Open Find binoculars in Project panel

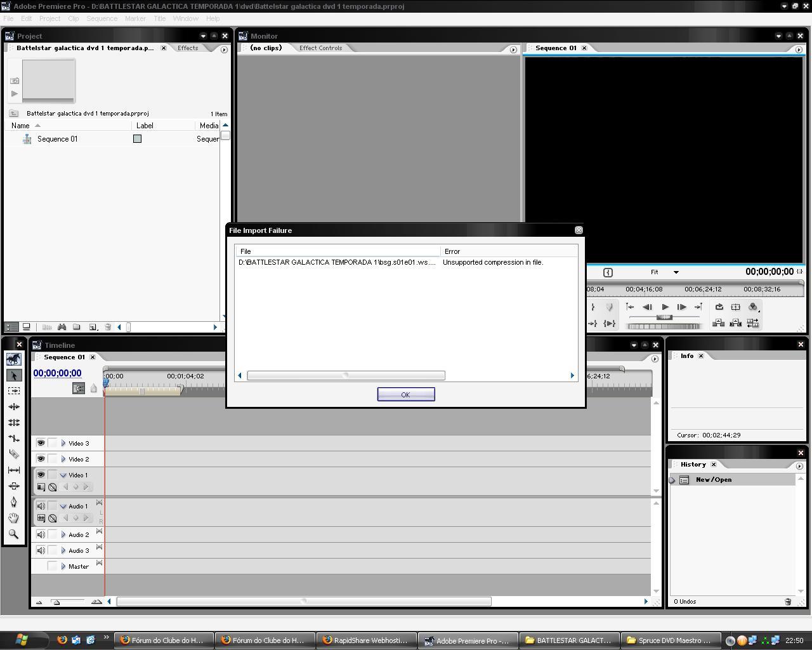62,327
